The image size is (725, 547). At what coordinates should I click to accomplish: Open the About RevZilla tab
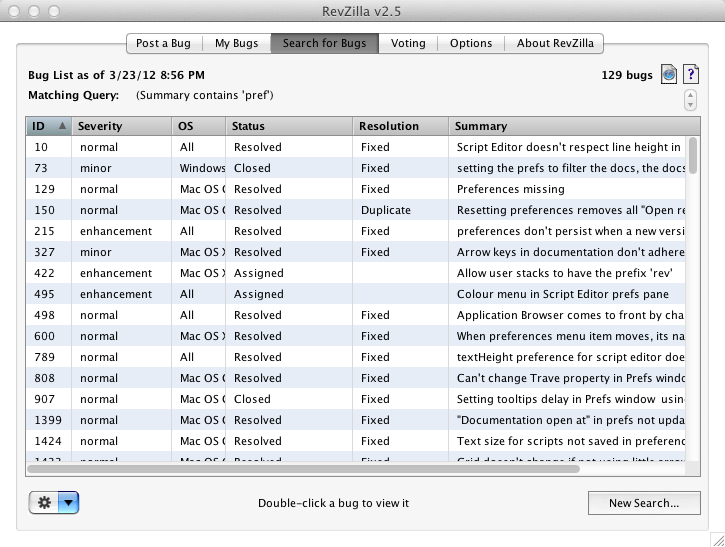tap(555, 43)
